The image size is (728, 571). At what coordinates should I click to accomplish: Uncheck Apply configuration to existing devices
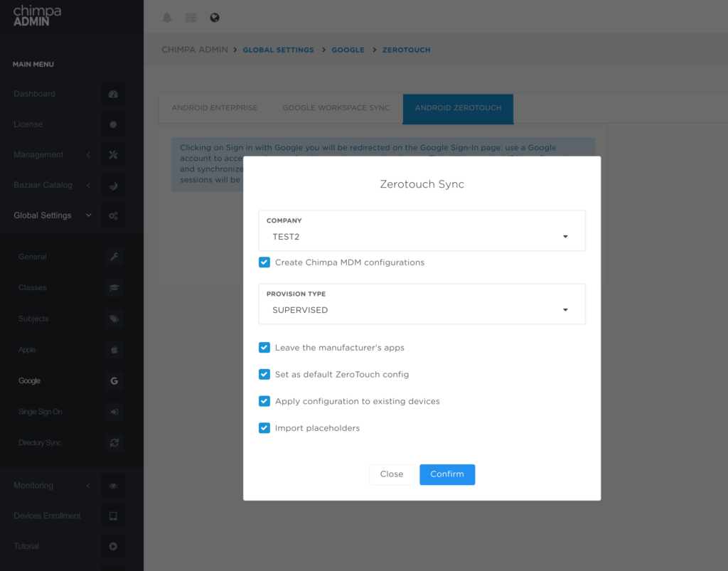264,401
